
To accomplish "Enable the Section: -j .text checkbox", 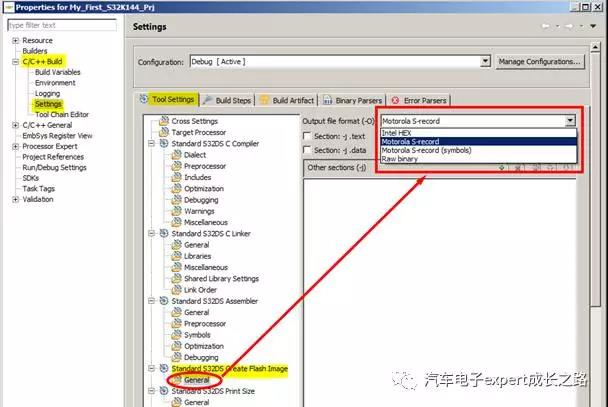I will click(308, 135).
